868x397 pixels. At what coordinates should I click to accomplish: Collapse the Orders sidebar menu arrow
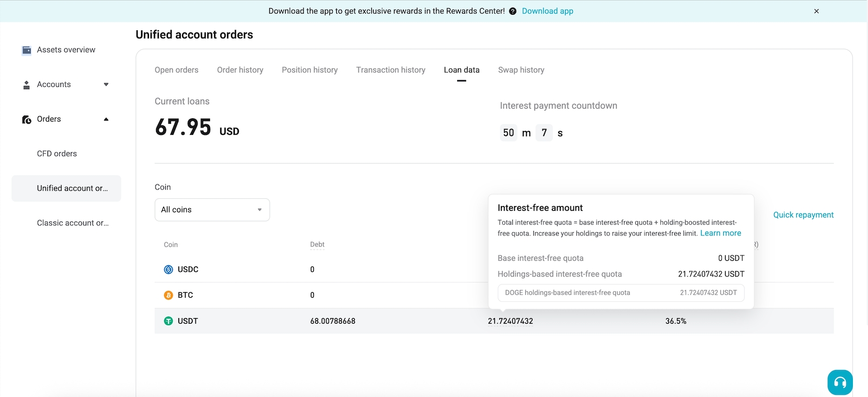106,119
